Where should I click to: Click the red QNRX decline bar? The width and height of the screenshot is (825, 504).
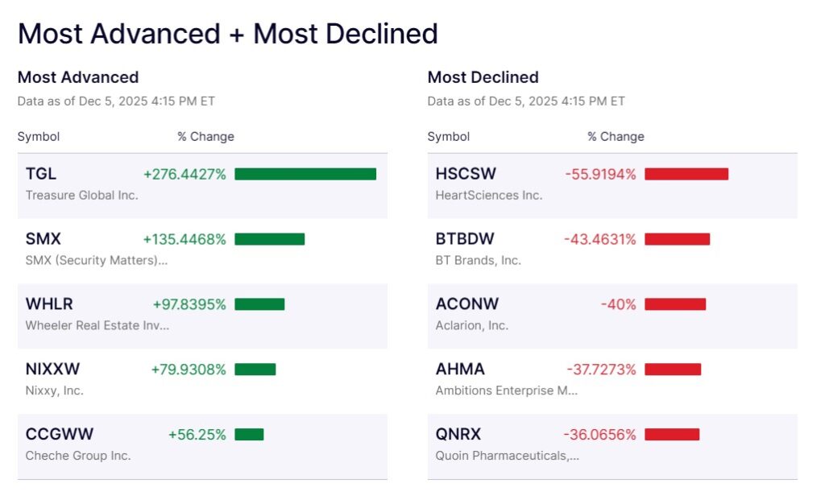(x=672, y=435)
